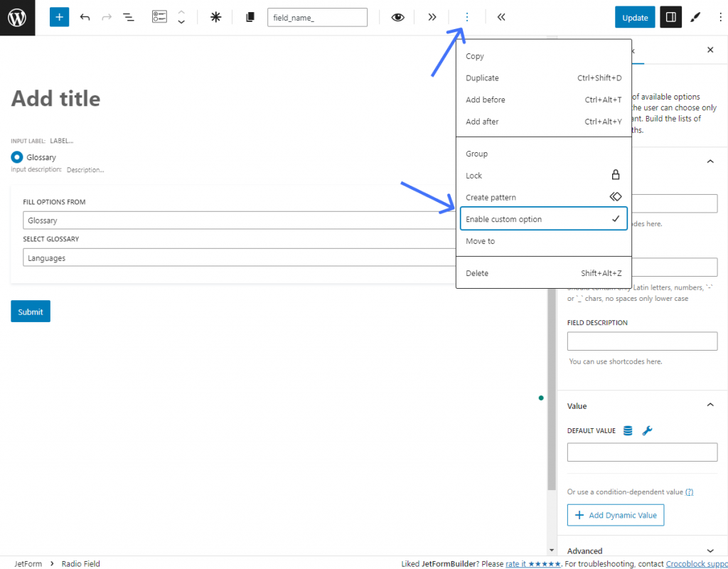The image size is (728, 569).
Task: Open the Crocoblock support link
Action: click(x=696, y=563)
